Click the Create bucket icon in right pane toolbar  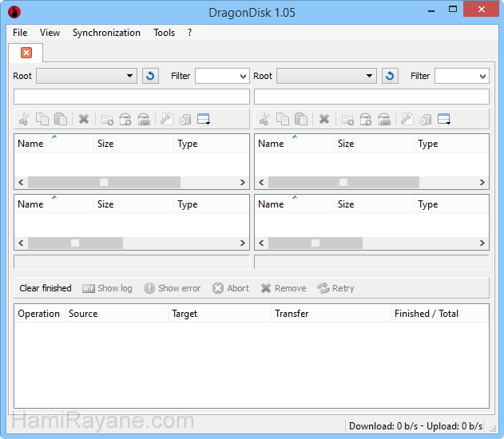click(366, 120)
